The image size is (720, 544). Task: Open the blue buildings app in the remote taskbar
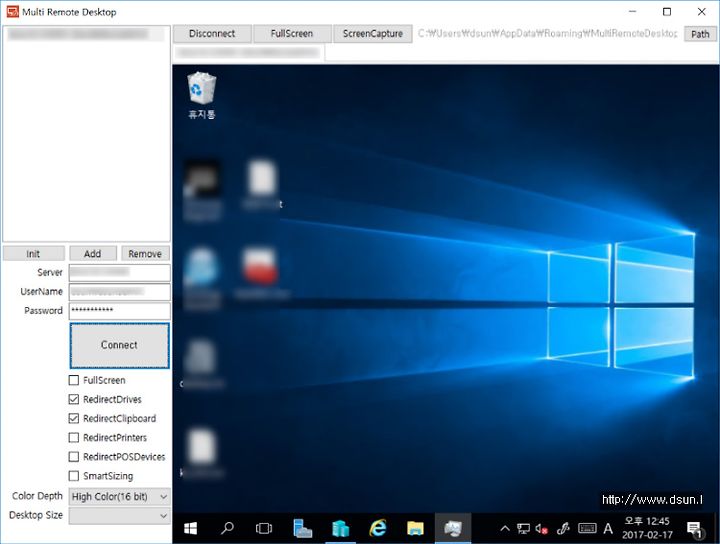pos(340,528)
